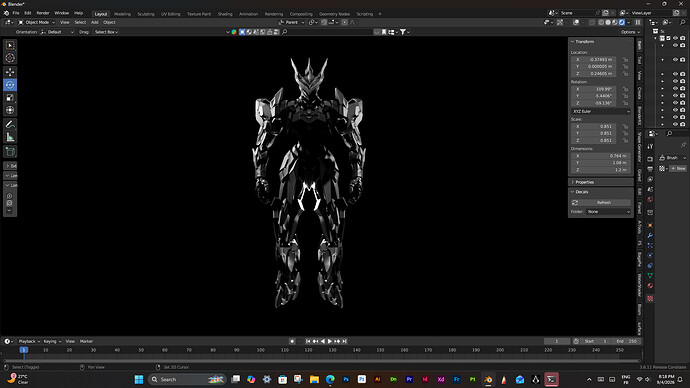Open the Decals Folder None dropdown
Screen dimensions: 690x388
coord(609,212)
